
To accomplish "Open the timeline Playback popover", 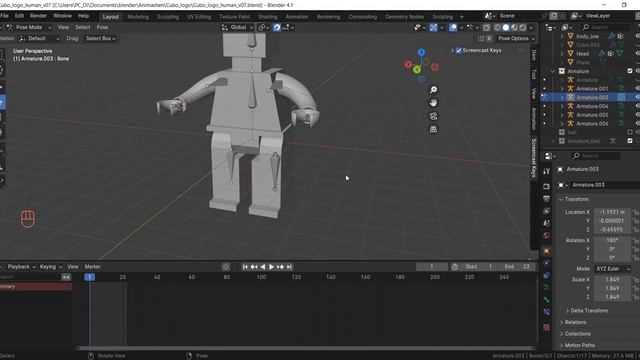I will (21, 267).
